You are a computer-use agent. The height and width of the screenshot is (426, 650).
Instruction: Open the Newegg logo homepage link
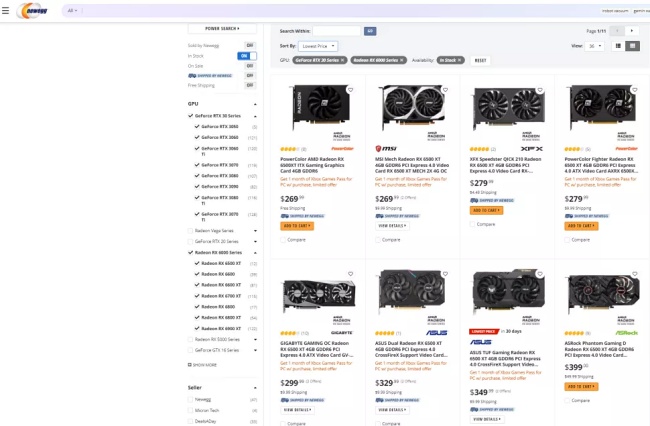coord(32,11)
